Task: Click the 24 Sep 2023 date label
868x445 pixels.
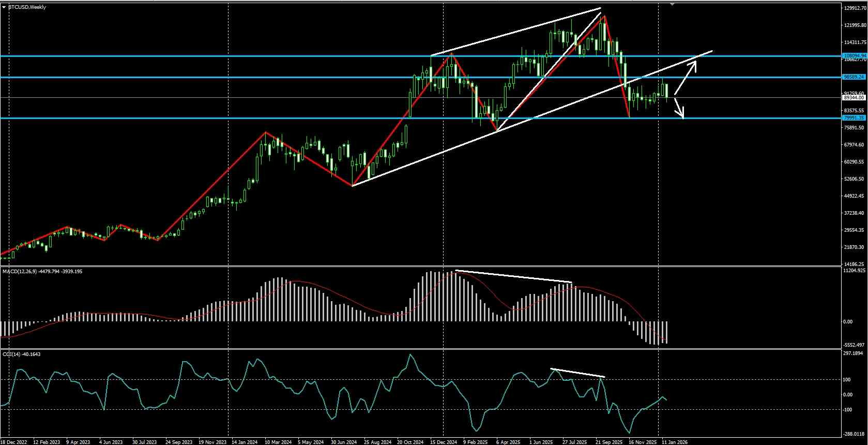Action: [179, 442]
